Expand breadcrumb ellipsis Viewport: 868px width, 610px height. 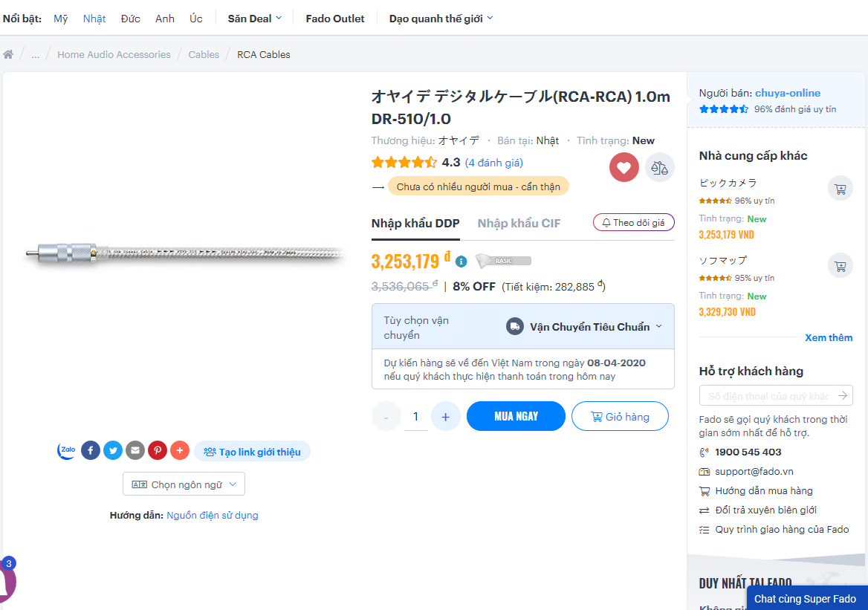click(x=36, y=54)
